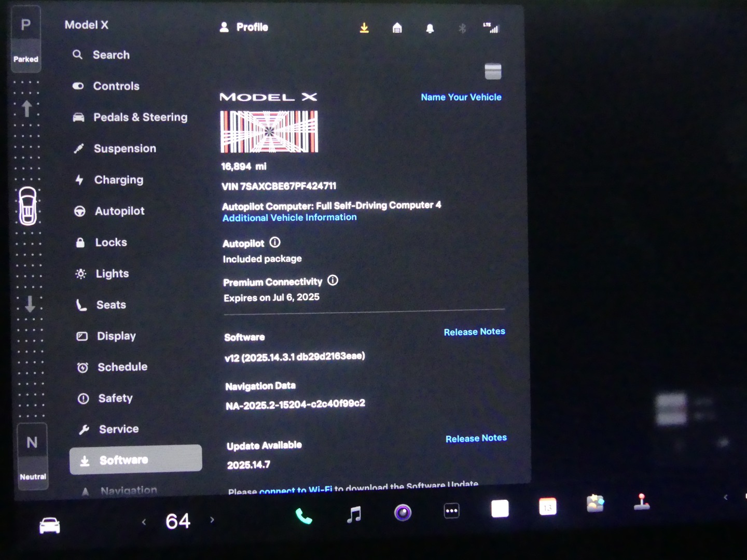
Task: Show info for Premium Connectivity
Action: (x=333, y=281)
